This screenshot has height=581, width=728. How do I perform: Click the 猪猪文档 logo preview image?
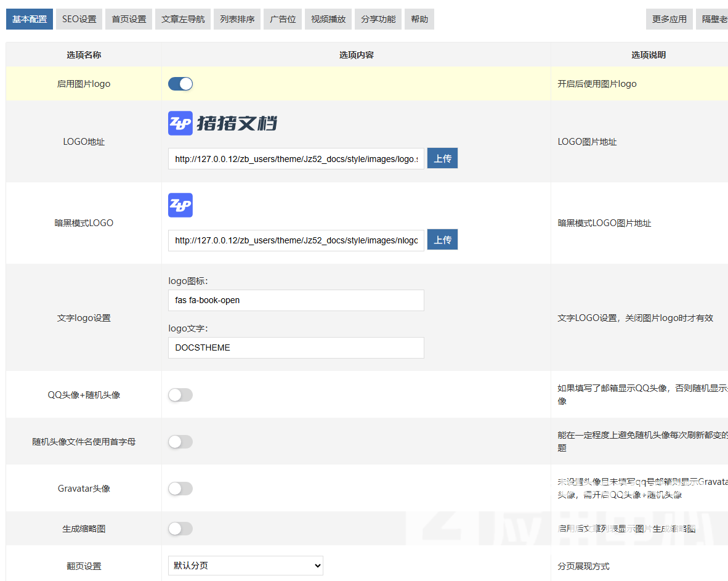[222, 123]
